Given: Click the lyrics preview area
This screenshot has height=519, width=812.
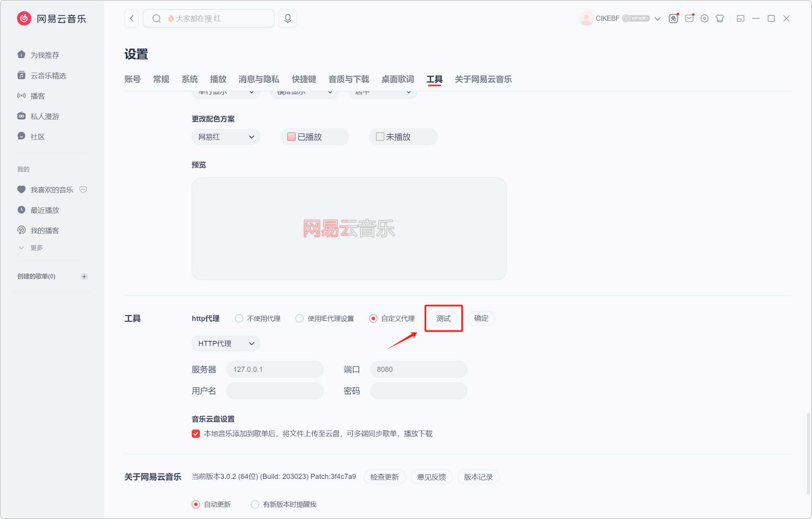Looking at the screenshot, I should (349, 228).
